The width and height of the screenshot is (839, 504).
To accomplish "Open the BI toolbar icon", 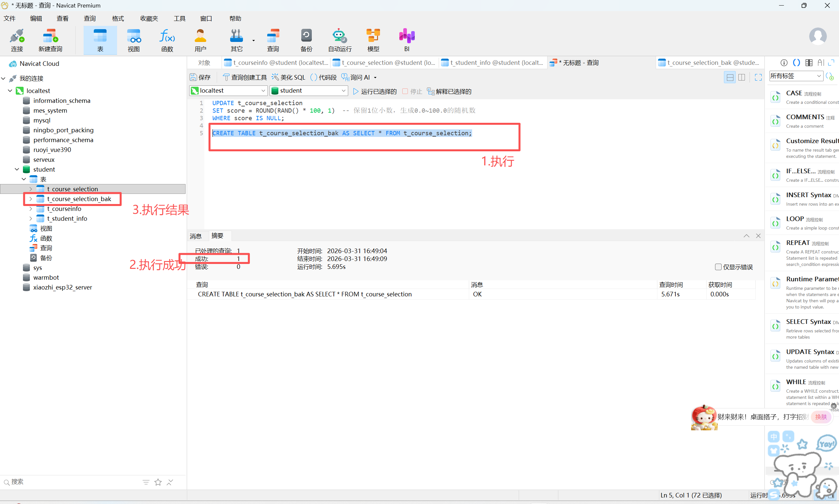I will point(407,40).
